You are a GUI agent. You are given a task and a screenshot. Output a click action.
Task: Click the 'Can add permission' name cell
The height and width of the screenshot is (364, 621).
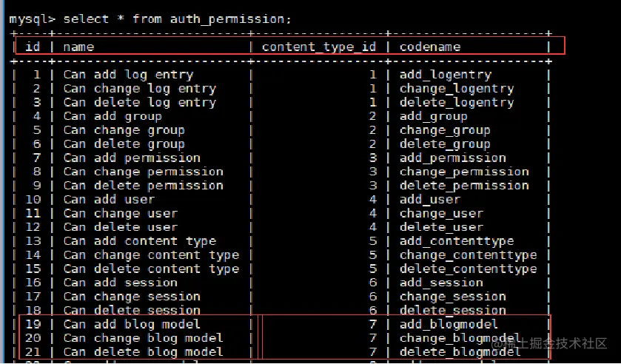(132, 158)
